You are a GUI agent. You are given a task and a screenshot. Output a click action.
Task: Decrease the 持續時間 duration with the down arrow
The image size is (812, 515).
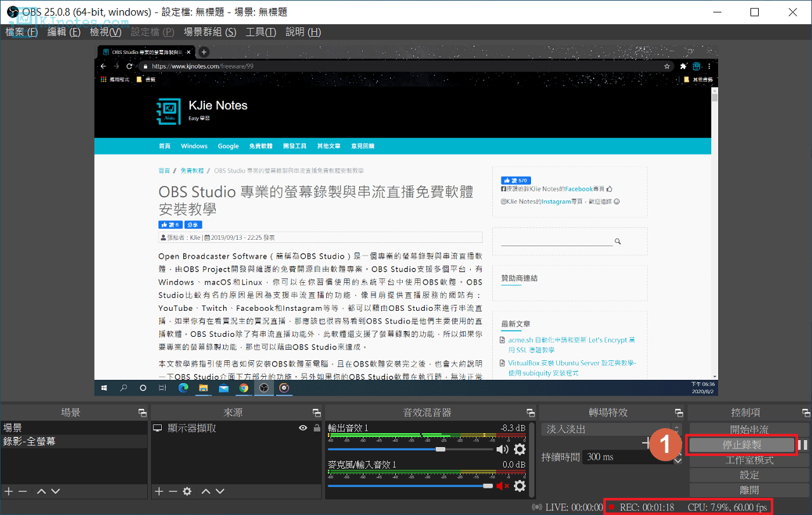(x=678, y=460)
